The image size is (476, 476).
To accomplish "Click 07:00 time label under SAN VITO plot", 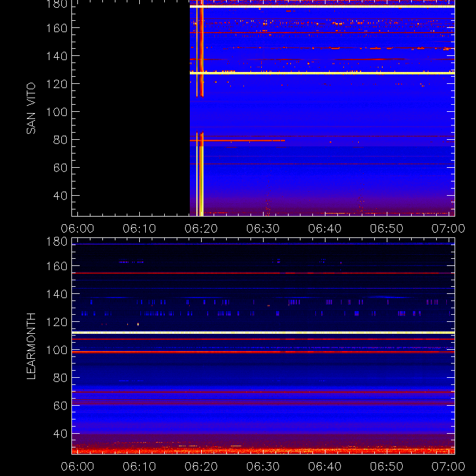I will pyautogui.click(x=449, y=228).
